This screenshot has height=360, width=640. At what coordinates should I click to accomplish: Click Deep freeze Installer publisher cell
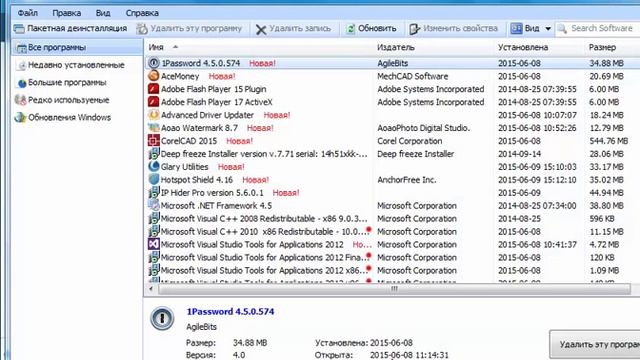(416, 154)
